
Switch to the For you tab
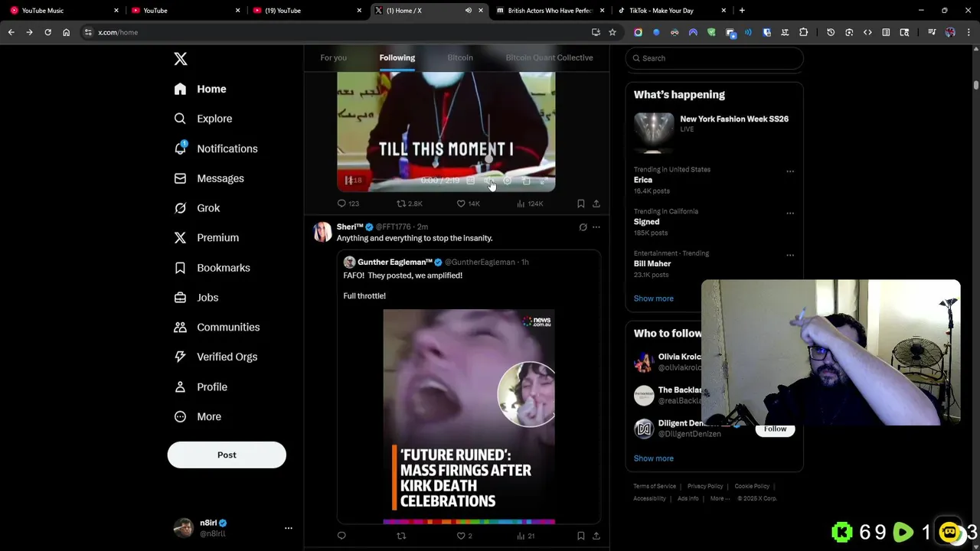[333, 57]
